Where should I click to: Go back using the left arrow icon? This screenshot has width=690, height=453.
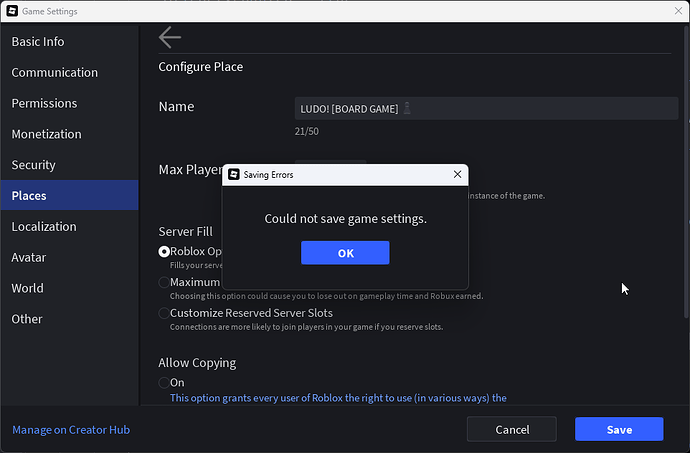pos(170,37)
